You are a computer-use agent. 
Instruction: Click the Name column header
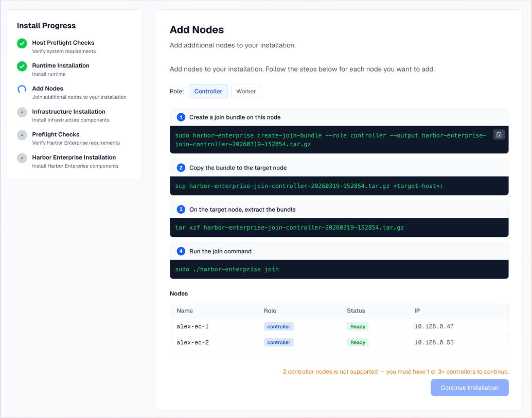pos(185,311)
